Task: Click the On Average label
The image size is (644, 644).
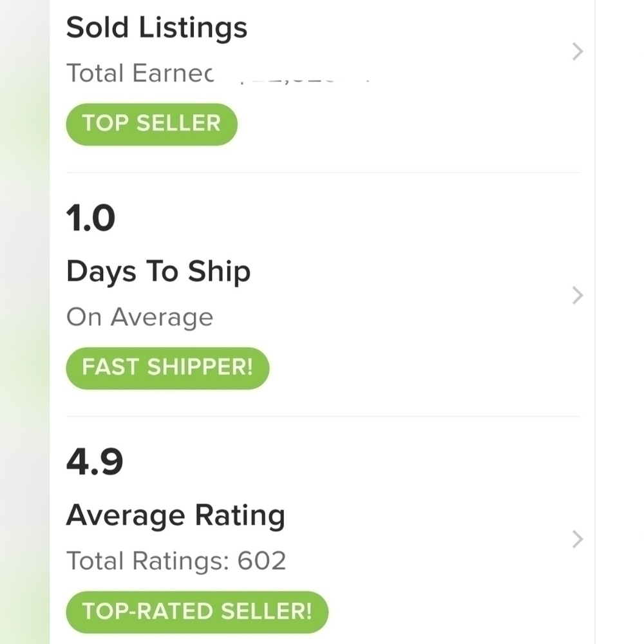Action: (140, 317)
